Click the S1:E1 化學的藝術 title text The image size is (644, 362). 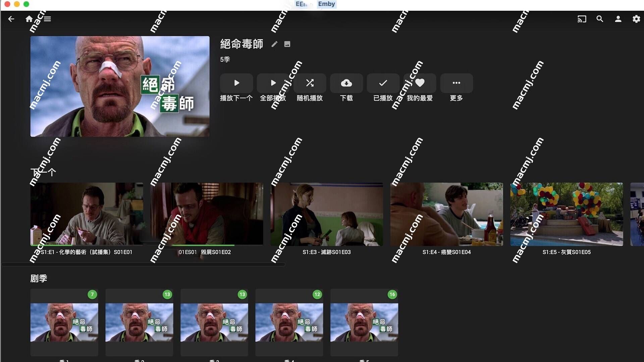[x=87, y=252]
